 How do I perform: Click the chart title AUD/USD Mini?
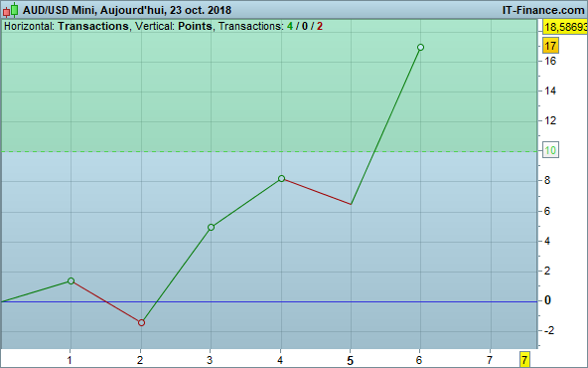[x=59, y=10]
